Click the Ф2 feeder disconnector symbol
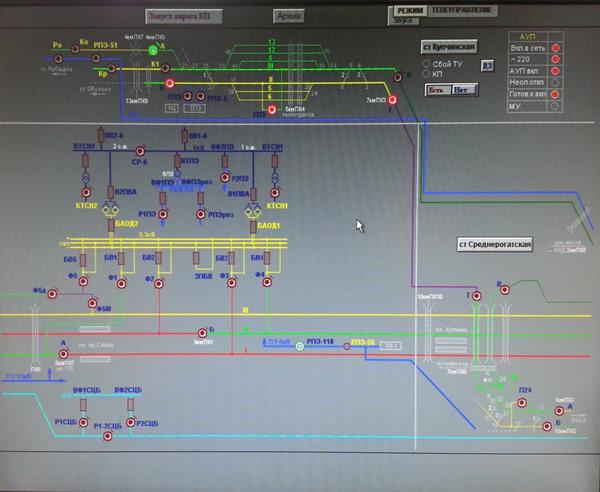The height and width of the screenshot is (492, 600). (x=159, y=284)
